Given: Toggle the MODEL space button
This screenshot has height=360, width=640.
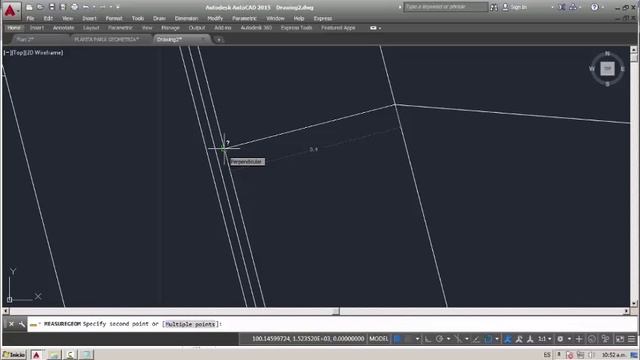Looking at the screenshot, I should pos(379,339).
